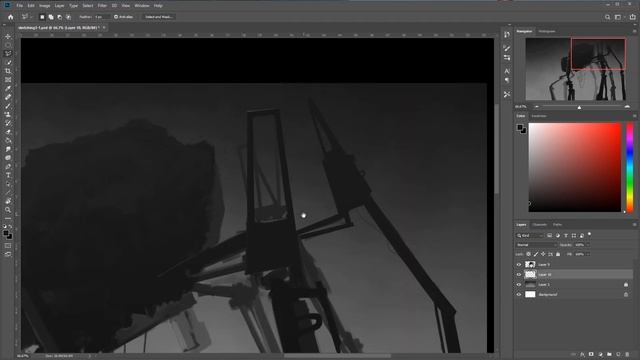Click the Create new group folder icon
The image size is (640, 360).
[x=609, y=354]
